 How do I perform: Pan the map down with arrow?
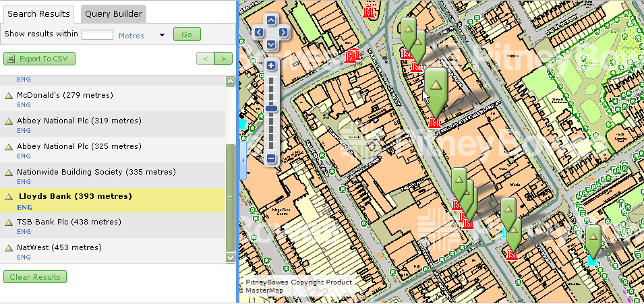tap(271, 44)
